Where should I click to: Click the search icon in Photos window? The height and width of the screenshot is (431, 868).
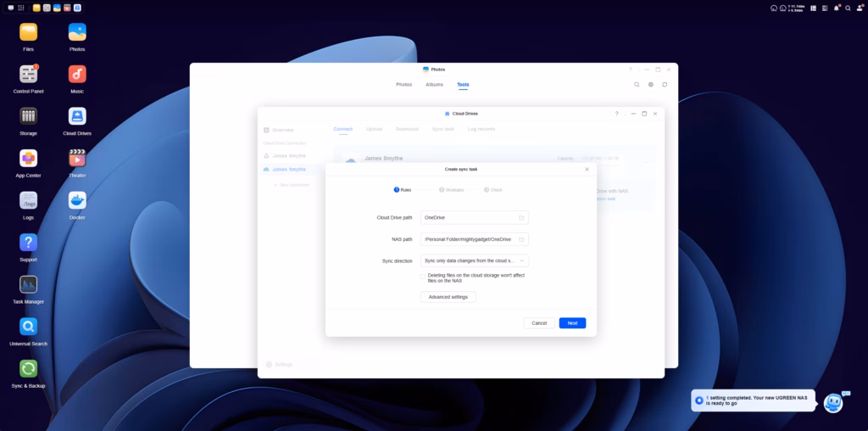637,85
